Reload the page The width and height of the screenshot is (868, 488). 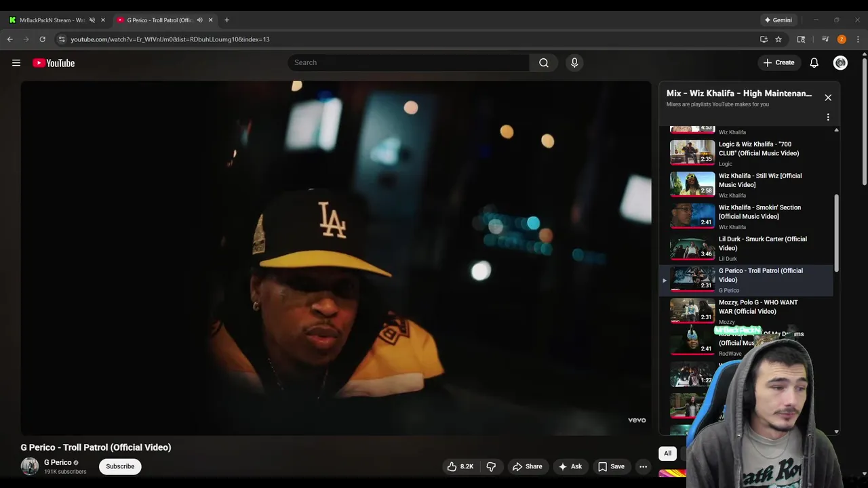coord(42,39)
